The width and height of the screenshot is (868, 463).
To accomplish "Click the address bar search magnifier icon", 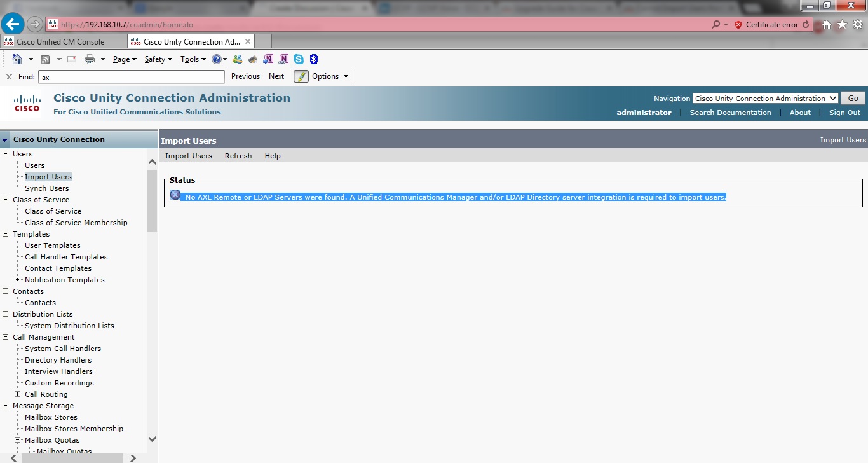I will tap(716, 24).
